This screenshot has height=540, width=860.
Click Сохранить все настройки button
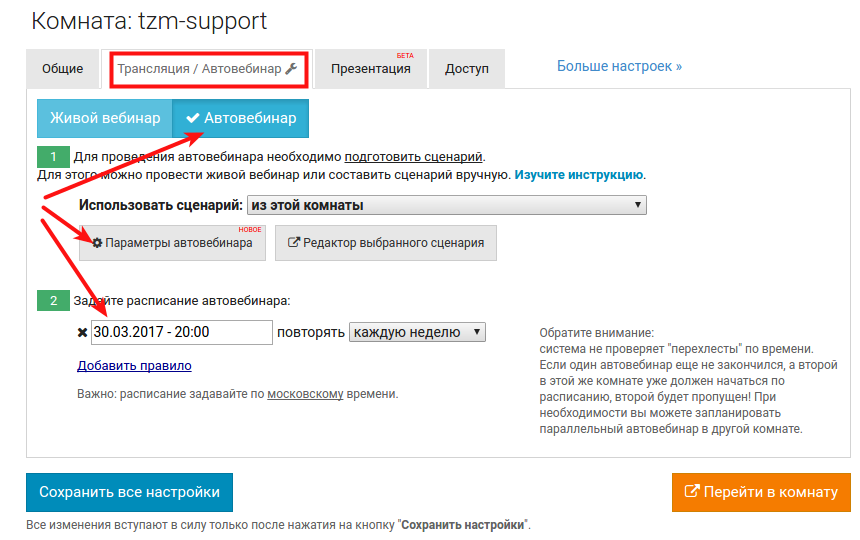click(129, 492)
